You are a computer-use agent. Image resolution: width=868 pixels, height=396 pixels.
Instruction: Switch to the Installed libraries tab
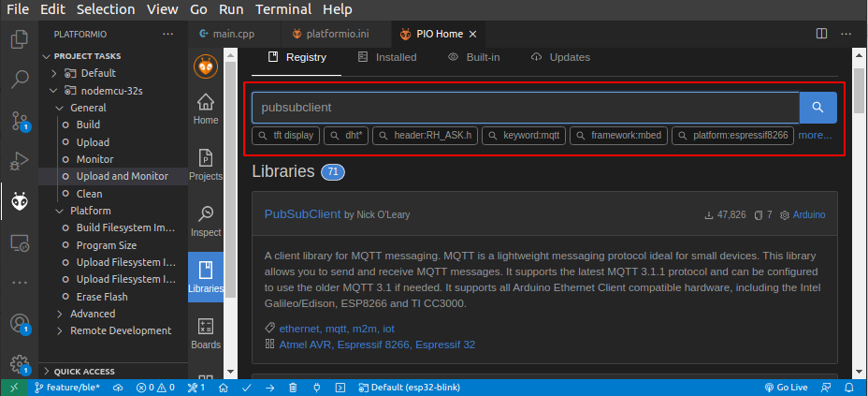point(387,57)
